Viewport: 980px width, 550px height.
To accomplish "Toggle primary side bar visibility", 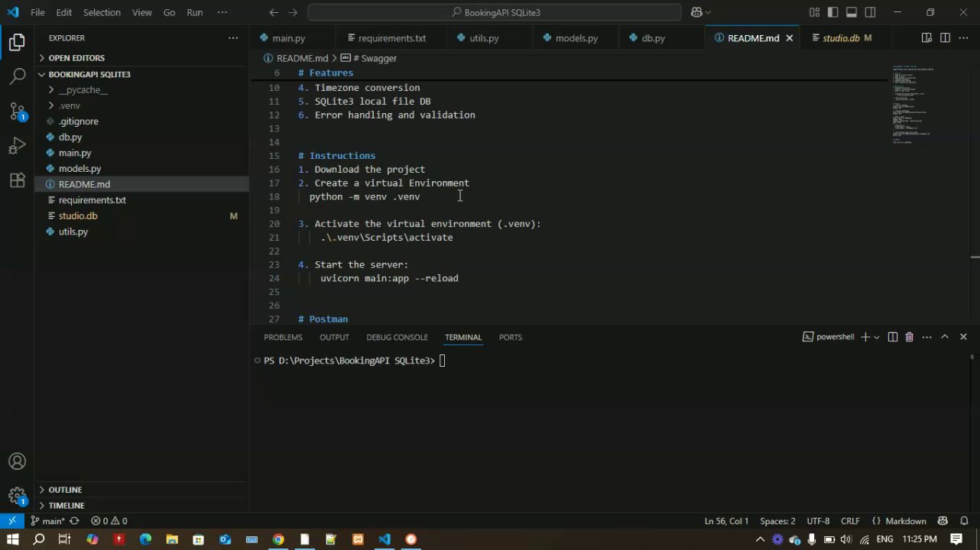I will click(833, 12).
